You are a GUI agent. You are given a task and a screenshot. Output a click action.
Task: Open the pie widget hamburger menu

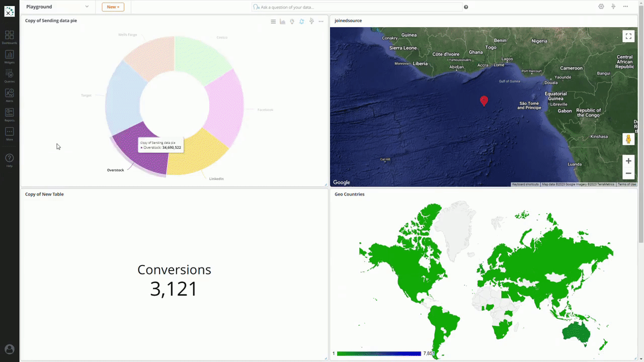pyautogui.click(x=273, y=22)
